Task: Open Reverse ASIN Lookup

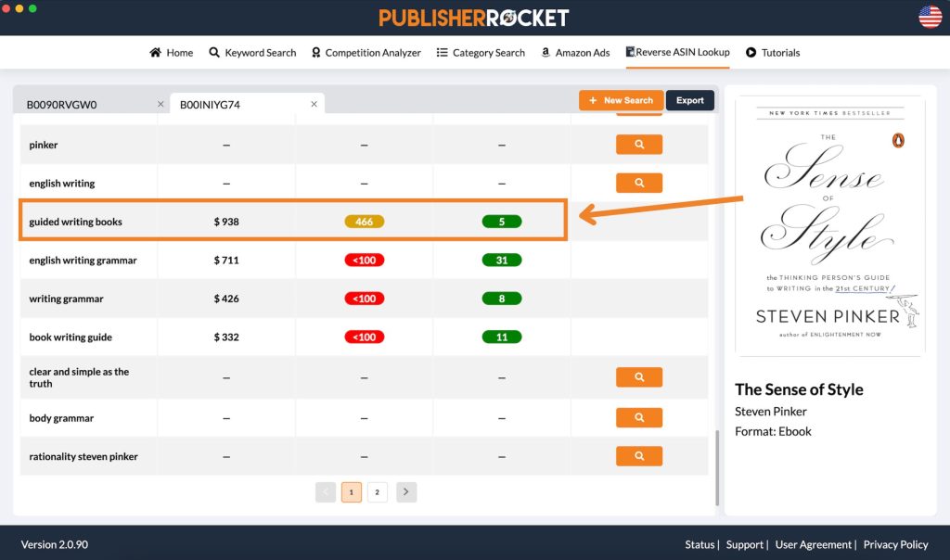Action: pos(677,52)
